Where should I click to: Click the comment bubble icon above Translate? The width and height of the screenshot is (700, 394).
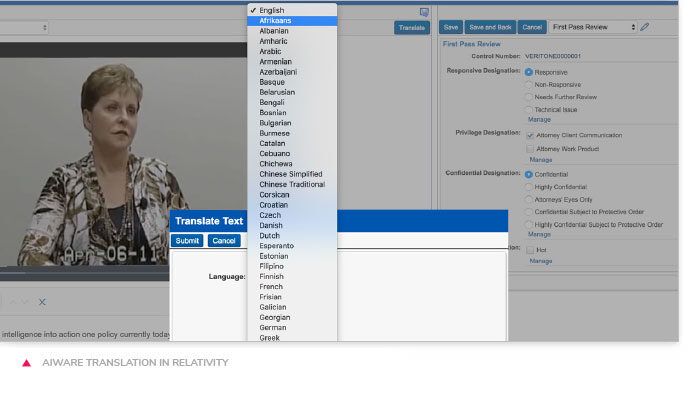(x=424, y=12)
